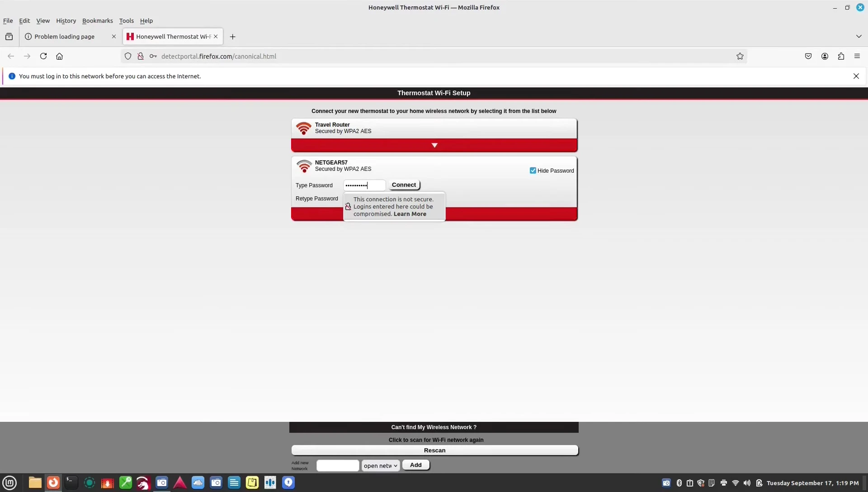Viewport: 868px width, 492px height.
Task: Open the tracking protection shield icon
Action: tap(128, 56)
